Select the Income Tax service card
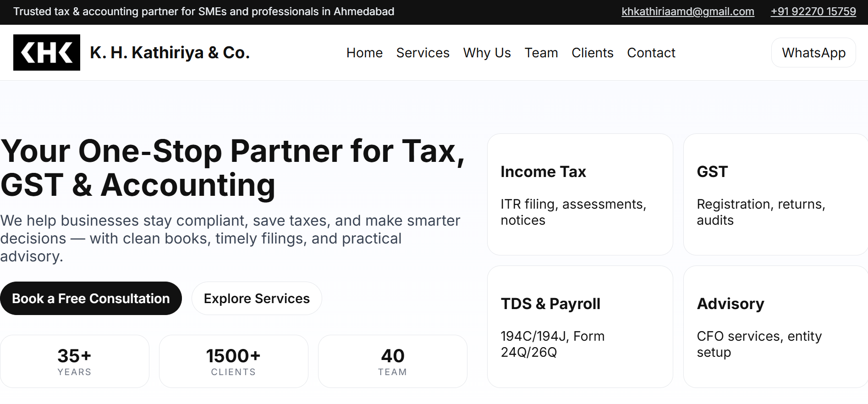The width and height of the screenshot is (868, 404). (x=580, y=194)
